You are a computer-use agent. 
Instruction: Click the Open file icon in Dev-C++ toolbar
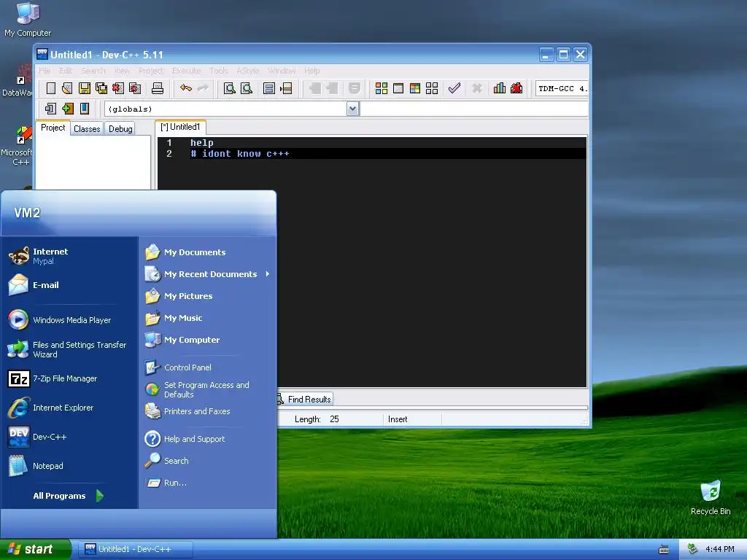point(67,88)
